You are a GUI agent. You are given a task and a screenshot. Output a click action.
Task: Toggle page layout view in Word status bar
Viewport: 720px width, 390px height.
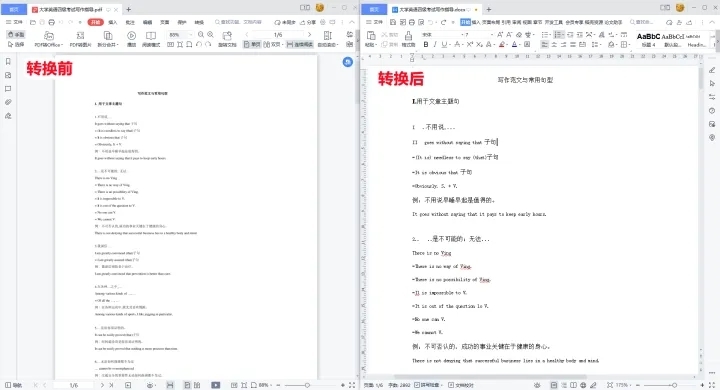click(554, 385)
